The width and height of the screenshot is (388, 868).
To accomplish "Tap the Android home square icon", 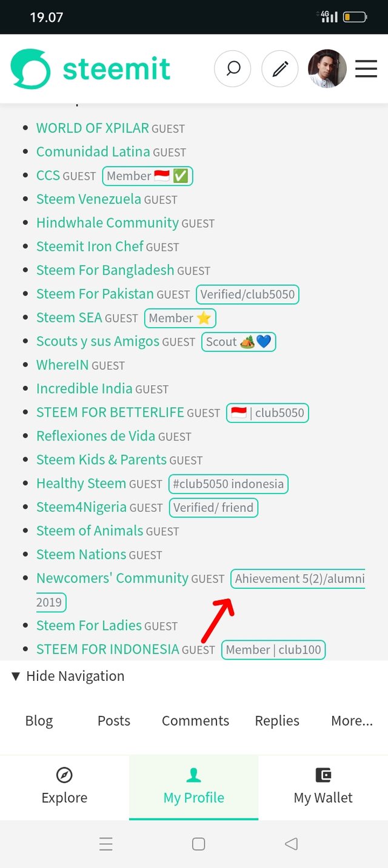I will coord(198,844).
